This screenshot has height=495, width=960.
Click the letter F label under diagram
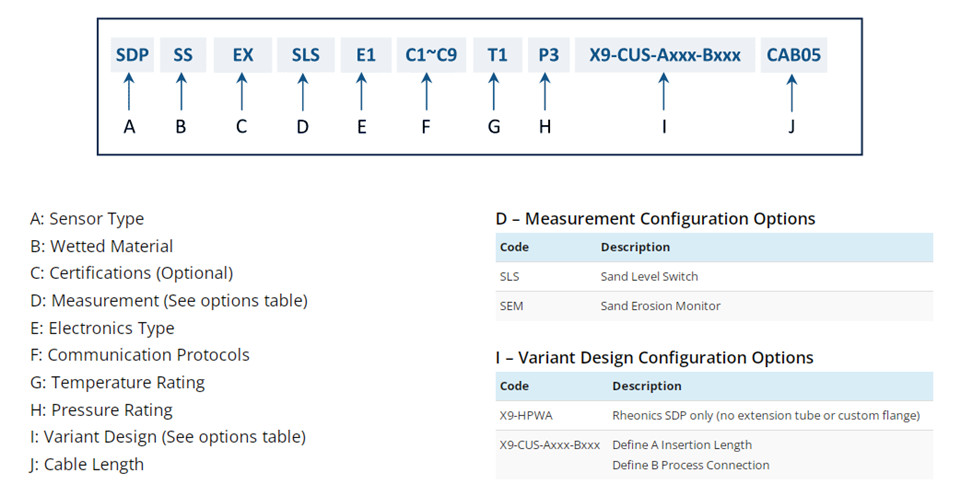click(x=426, y=127)
